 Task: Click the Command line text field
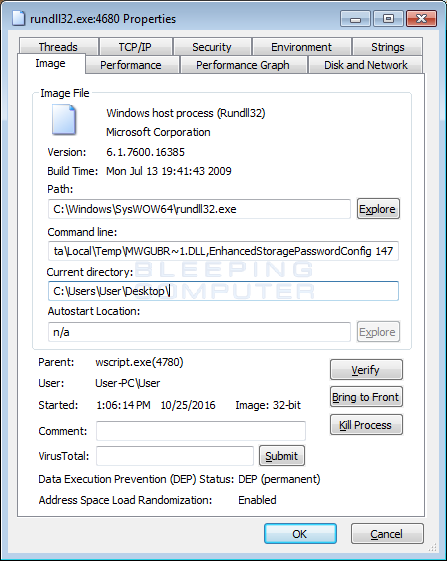(223, 251)
